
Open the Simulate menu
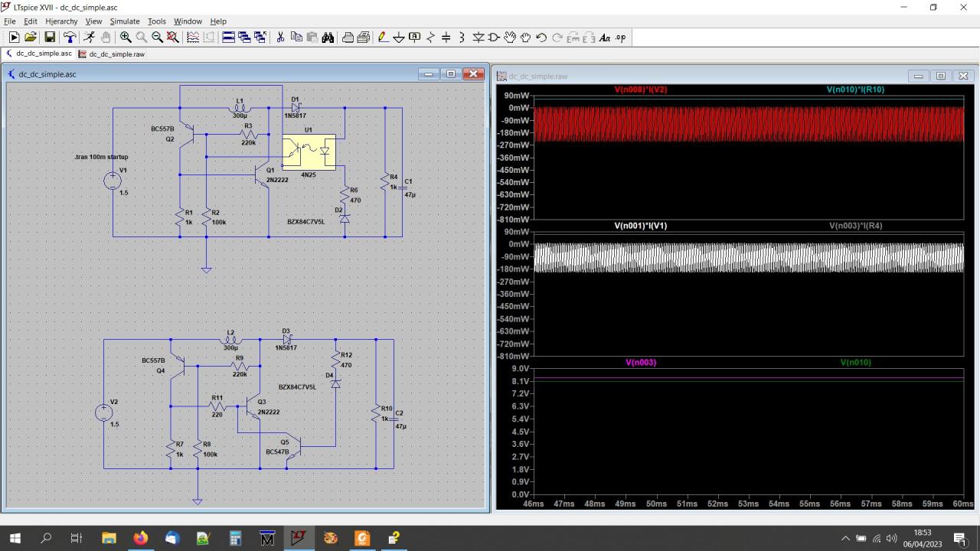pos(124,21)
